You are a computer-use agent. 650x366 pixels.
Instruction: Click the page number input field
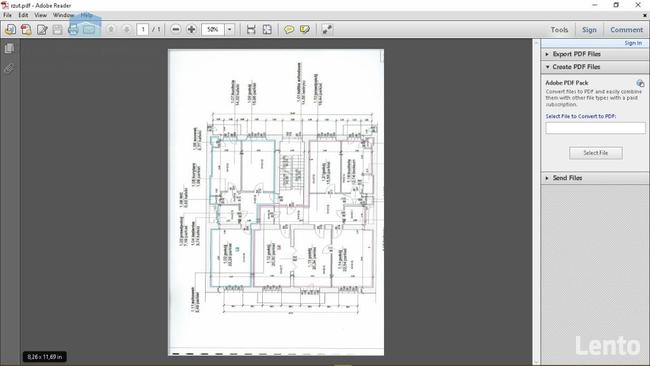143,29
